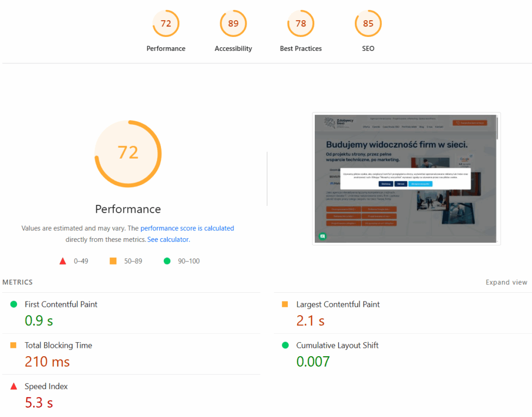Image resolution: width=532 pixels, height=417 pixels.
Task: Click the green circle beside First Contentful Paint
Action: (14, 305)
